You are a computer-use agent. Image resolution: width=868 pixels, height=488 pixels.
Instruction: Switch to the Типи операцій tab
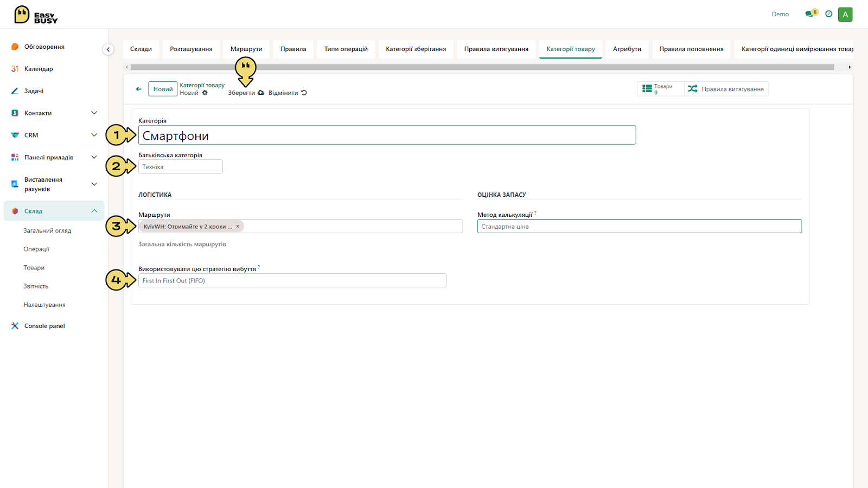346,49
